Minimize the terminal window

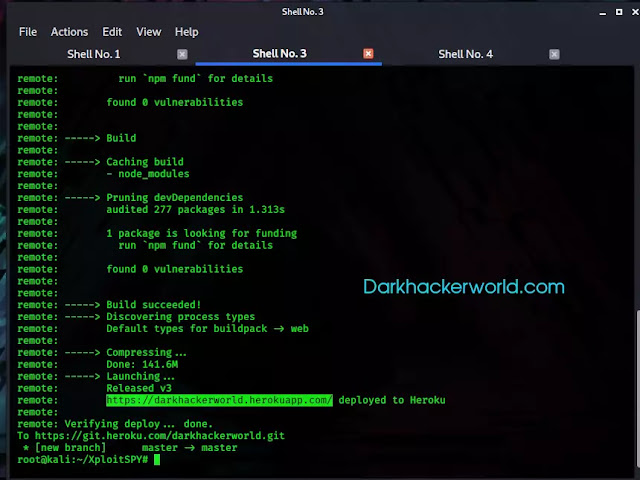(602, 12)
